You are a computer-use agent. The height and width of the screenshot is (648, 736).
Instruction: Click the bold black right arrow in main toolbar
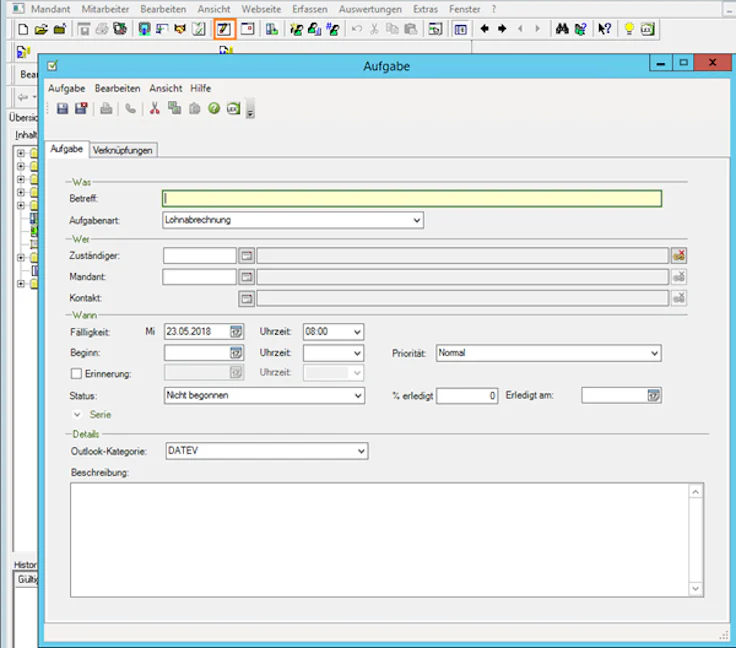tap(502, 29)
